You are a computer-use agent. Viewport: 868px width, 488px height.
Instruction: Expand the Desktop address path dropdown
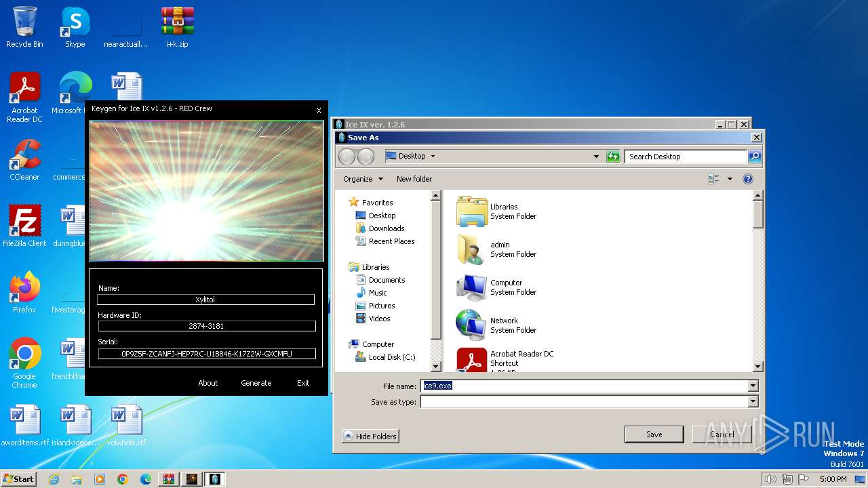tap(433, 157)
